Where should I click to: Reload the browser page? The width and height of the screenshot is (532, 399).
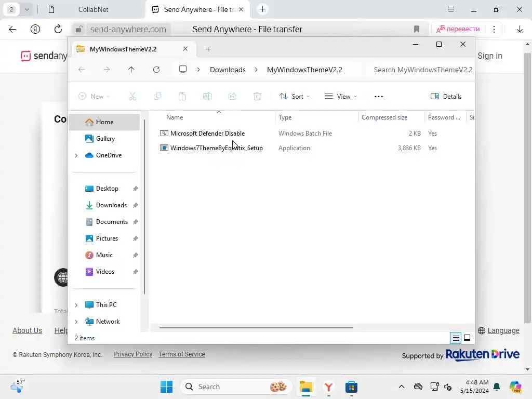pos(58,29)
